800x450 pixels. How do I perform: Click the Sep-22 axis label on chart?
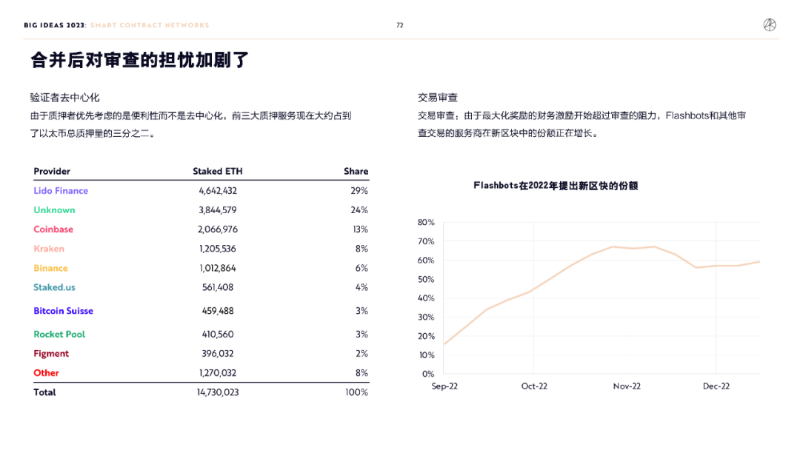pos(444,386)
